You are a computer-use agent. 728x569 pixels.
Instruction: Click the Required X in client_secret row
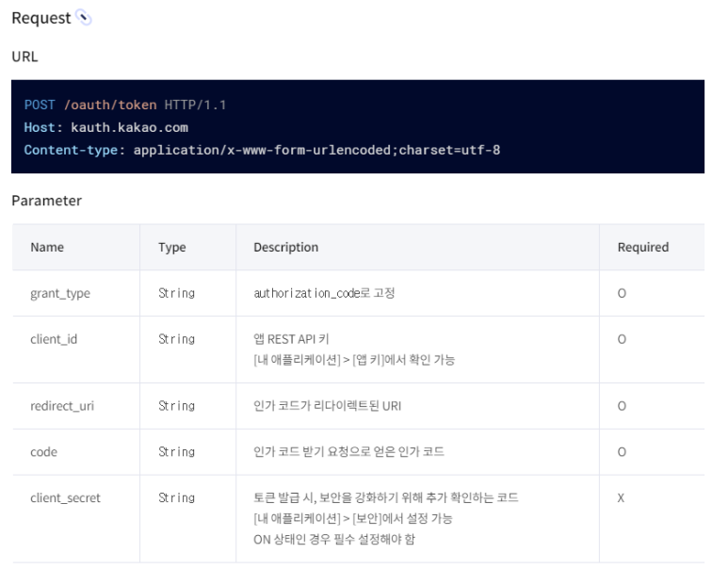click(621, 498)
